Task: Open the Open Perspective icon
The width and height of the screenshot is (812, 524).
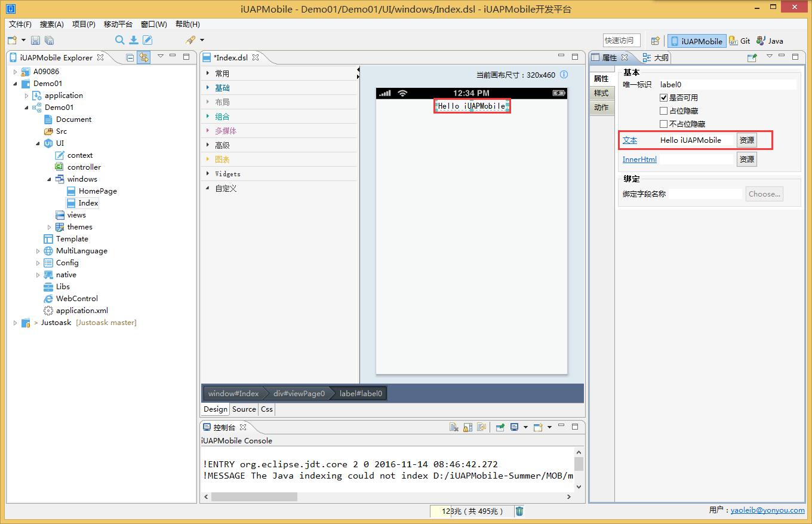Action: click(x=656, y=41)
